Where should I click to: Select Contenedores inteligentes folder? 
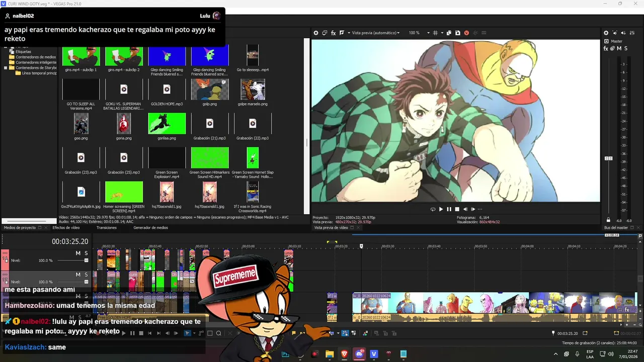click(x=36, y=62)
